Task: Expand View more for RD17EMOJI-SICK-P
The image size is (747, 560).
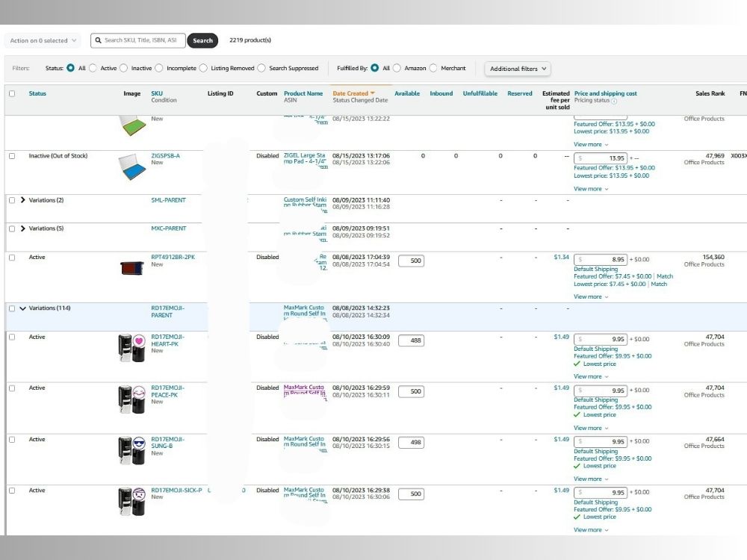Action: (591, 530)
